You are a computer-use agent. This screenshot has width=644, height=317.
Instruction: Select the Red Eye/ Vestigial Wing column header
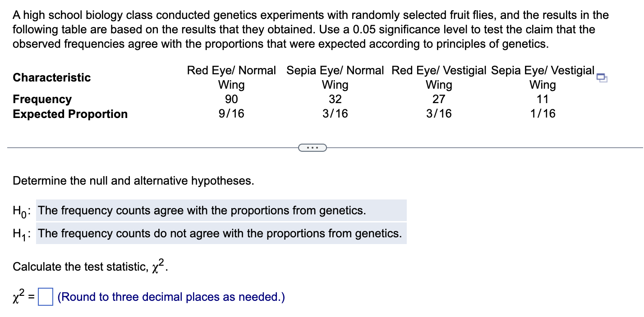coord(439,77)
